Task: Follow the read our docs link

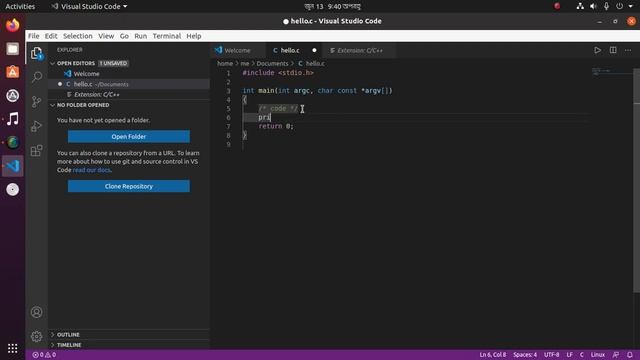Action: 92,170
